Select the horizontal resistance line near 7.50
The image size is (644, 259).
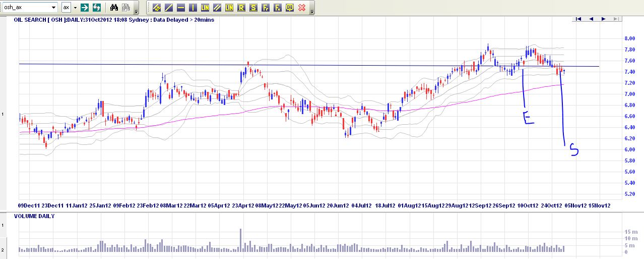(309, 65)
